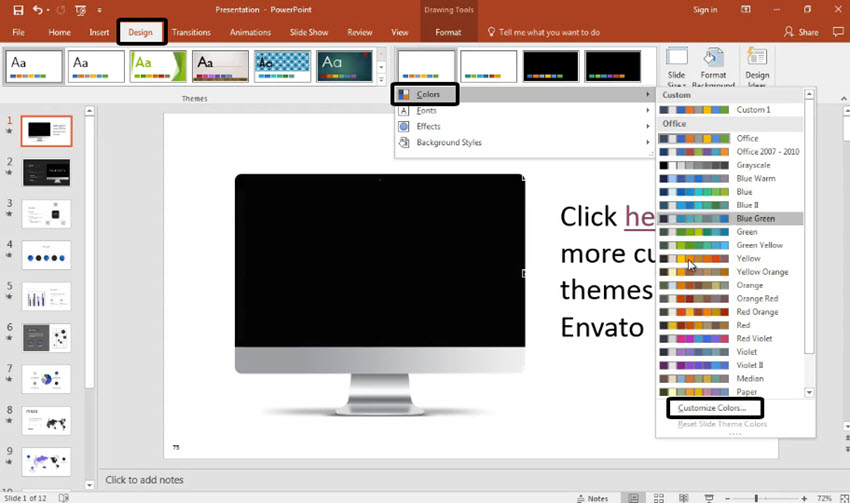Click Customize Colors option
Viewport: 850px width, 503px height.
[x=712, y=408]
